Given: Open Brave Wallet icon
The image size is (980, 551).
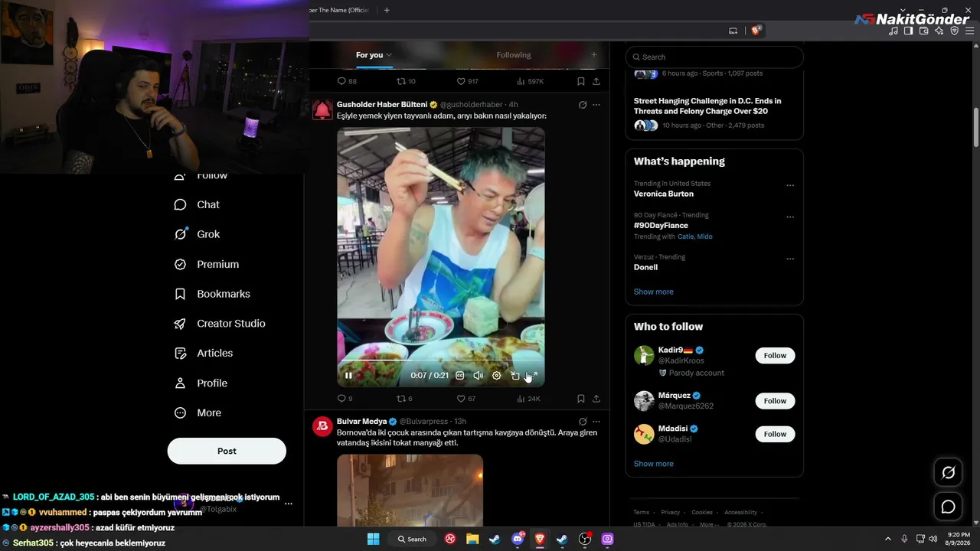Looking at the screenshot, I should pos(923,31).
